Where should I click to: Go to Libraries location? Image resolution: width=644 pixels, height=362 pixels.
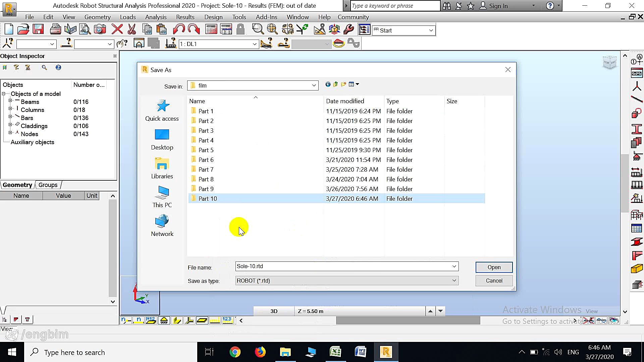click(x=162, y=168)
